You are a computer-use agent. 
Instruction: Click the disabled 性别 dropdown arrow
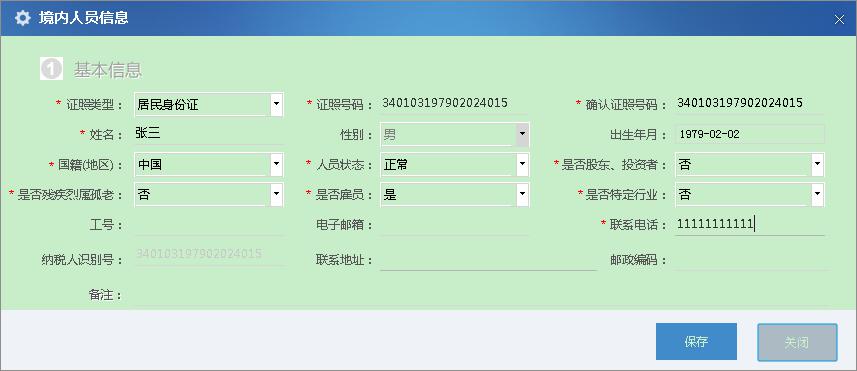523,134
